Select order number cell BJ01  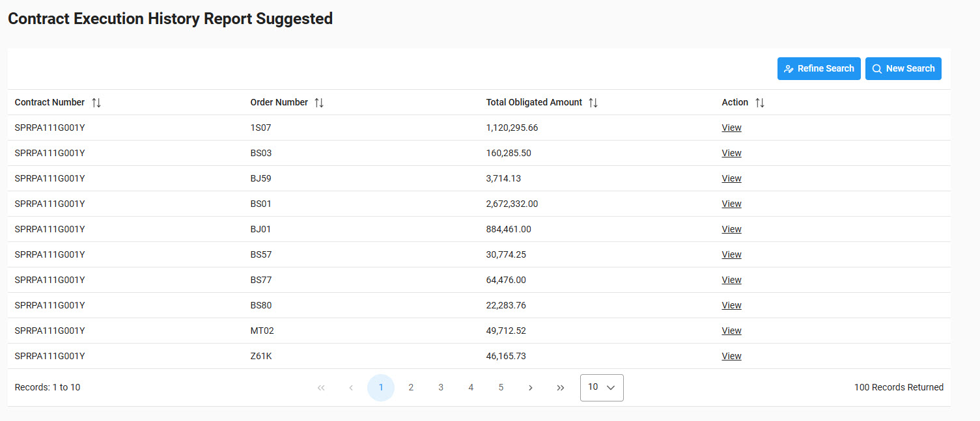pos(260,230)
